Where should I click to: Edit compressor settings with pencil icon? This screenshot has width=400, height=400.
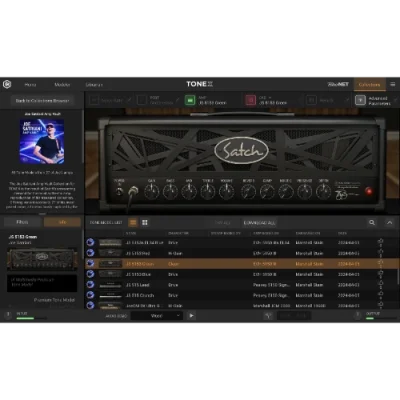(x=177, y=100)
